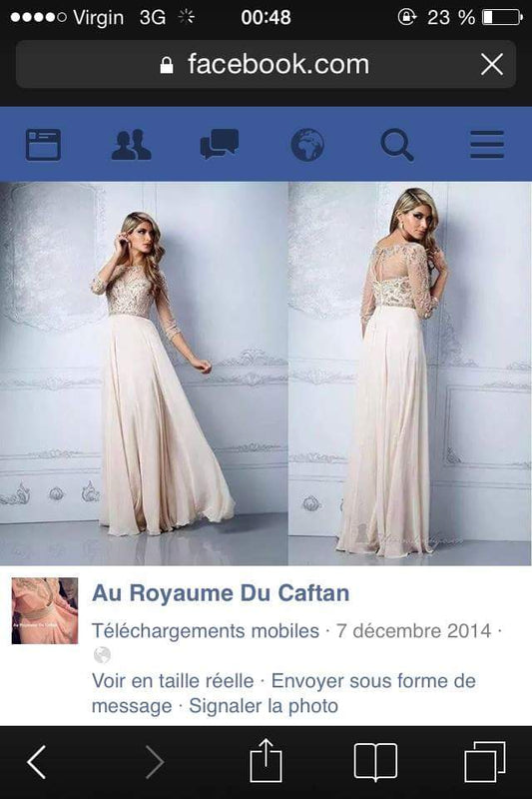Click Voir en taille réelle link
The image size is (532, 799).
click(x=173, y=681)
